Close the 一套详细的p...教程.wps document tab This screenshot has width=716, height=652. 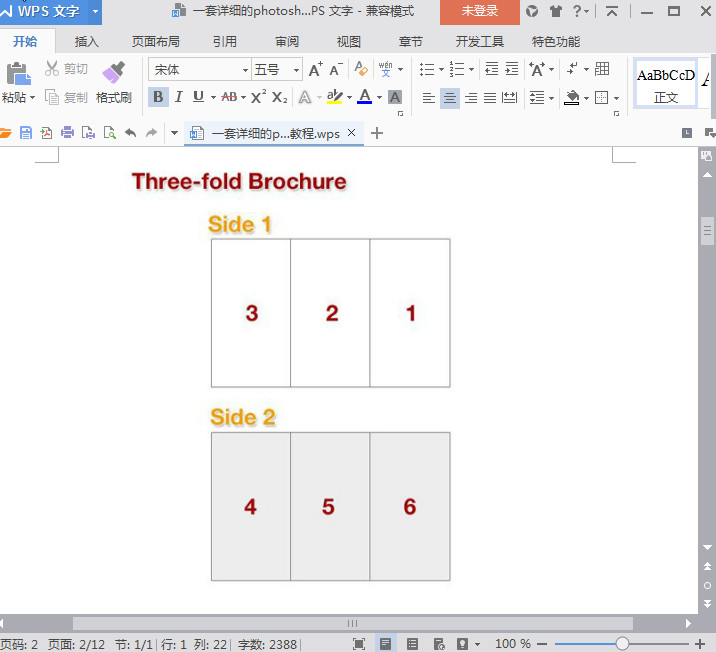click(351, 132)
